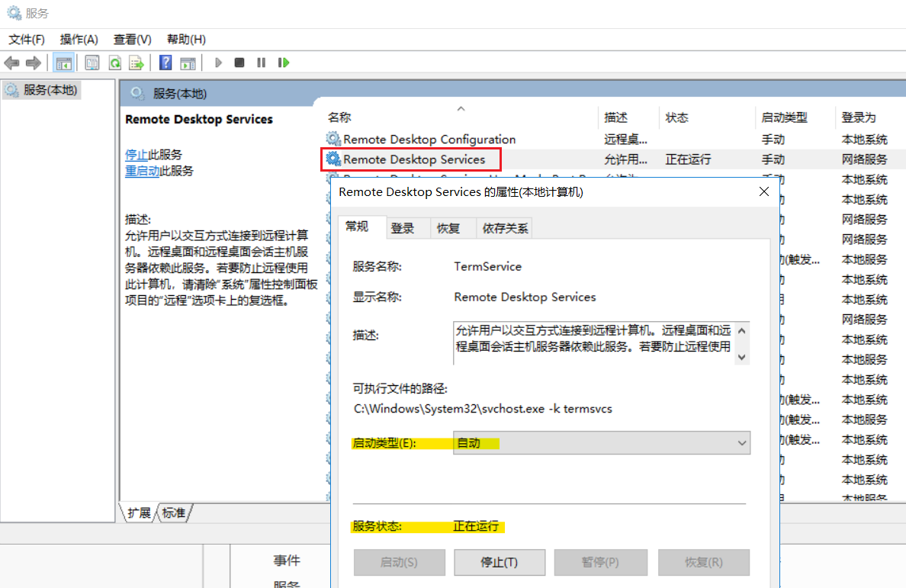
Task: Click inside the 描述 description text box
Action: [x=593, y=343]
